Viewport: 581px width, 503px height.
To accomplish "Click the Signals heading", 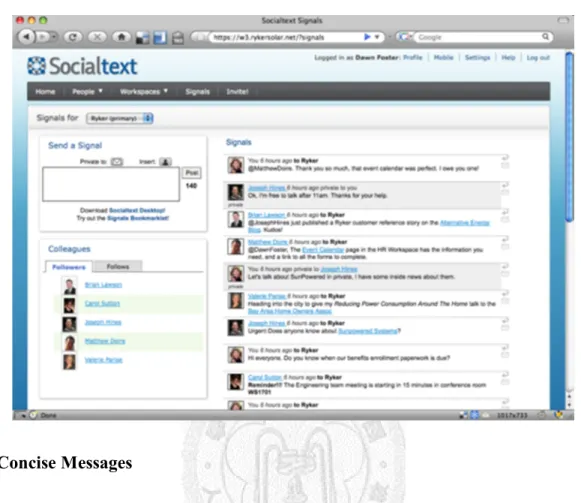I will (x=239, y=142).
